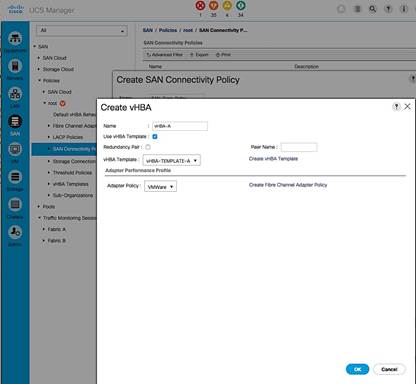Select Storage Connection Policies tree item
Viewport: 416px width, 384px height.
(75, 161)
